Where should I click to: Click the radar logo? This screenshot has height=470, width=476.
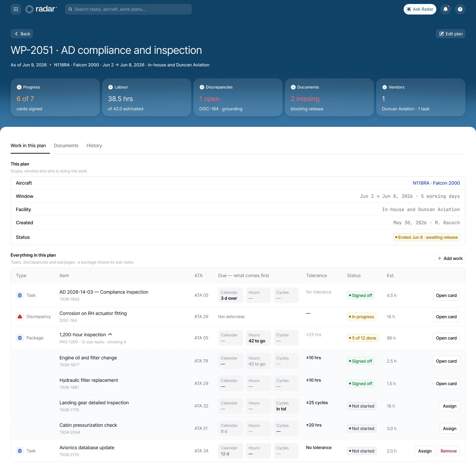coord(41,9)
